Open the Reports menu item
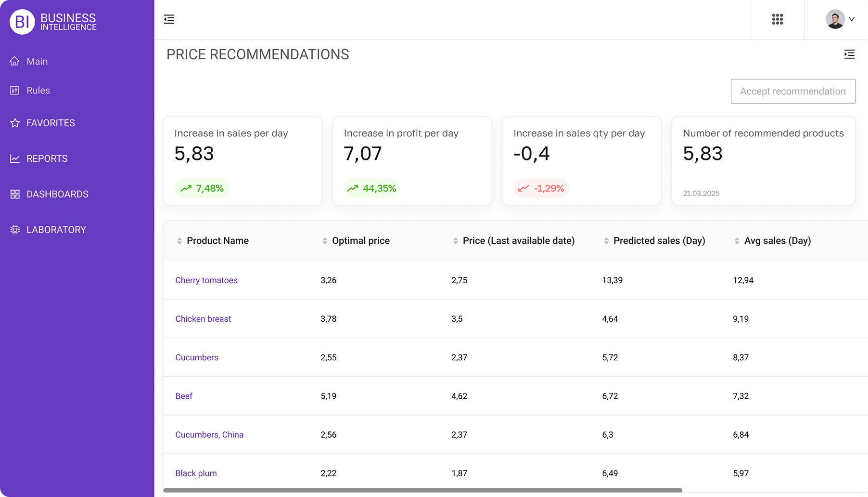868x497 pixels. [x=47, y=158]
